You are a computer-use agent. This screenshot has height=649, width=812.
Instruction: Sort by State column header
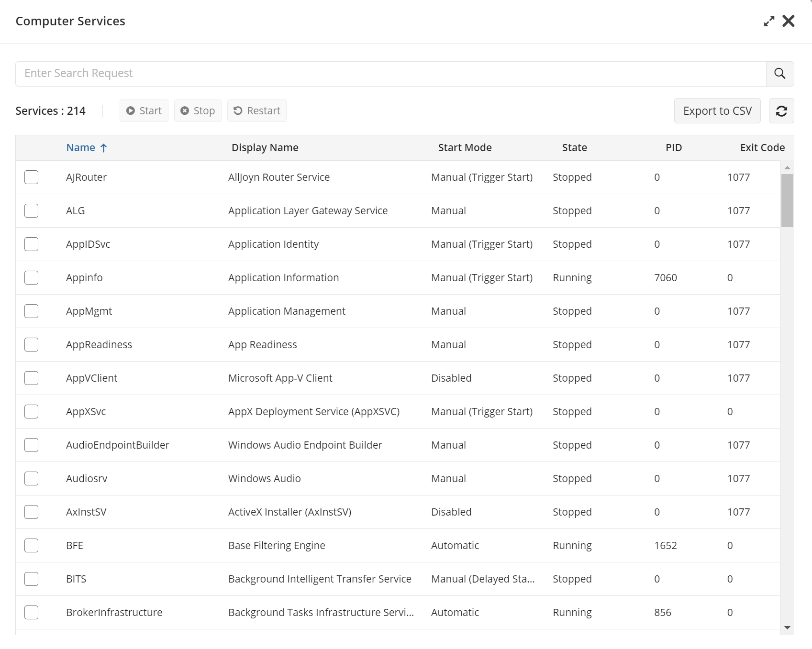575,148
